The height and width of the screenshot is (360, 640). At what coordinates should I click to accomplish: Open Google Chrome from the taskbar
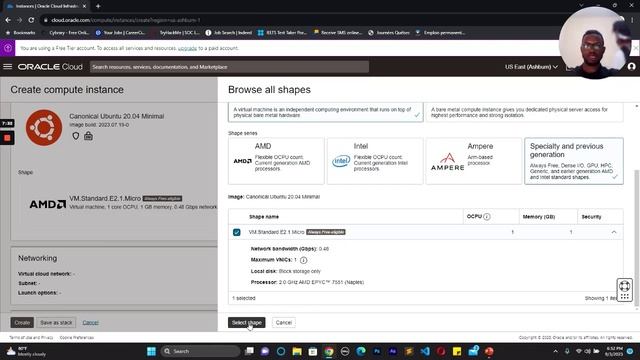(x=329, y=351)
